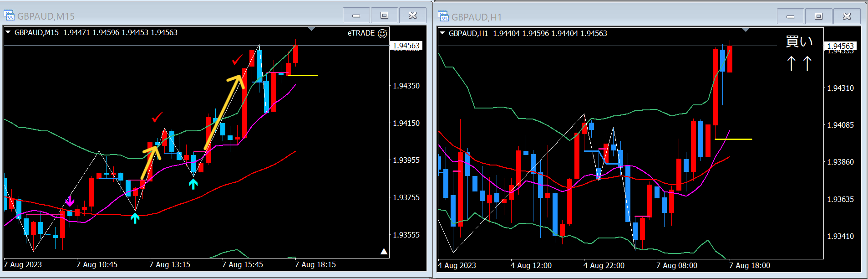This screenshot has height=279, width=868.
Task: Click the 1.93555 price level on the M15 scale
Action: tap(406, 235)
